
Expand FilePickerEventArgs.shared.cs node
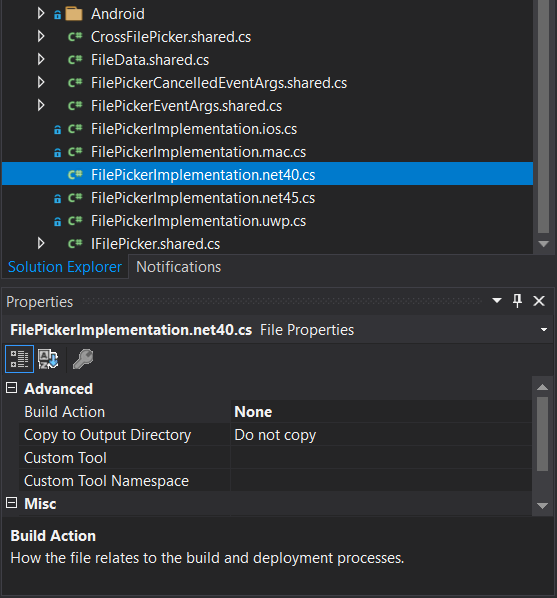41,105
